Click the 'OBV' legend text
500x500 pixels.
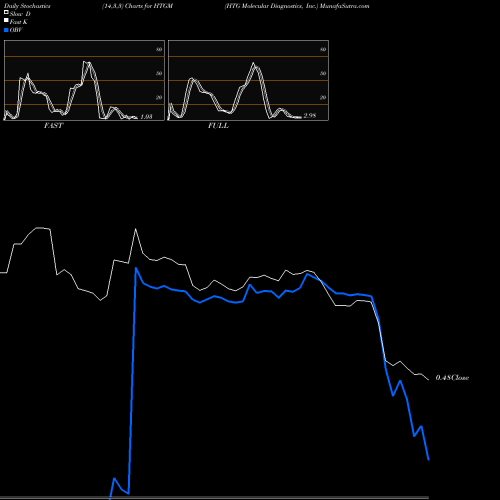pyautogui.click(x=16, y=30)
